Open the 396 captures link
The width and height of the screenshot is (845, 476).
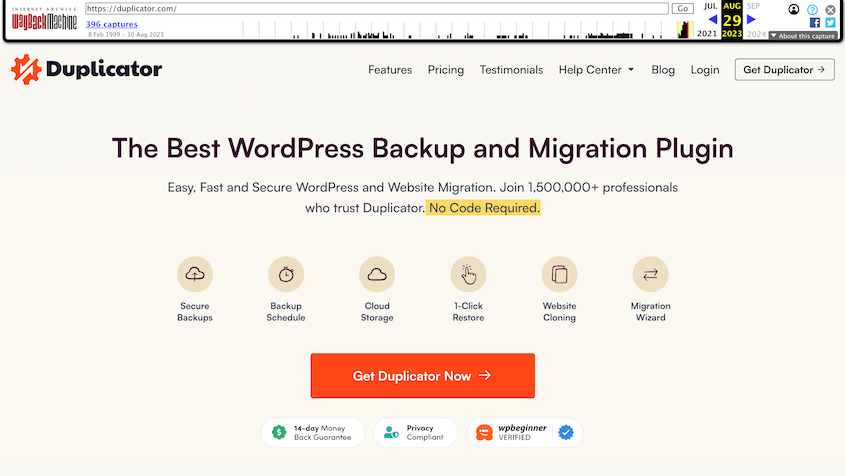[x=112, y=24]
